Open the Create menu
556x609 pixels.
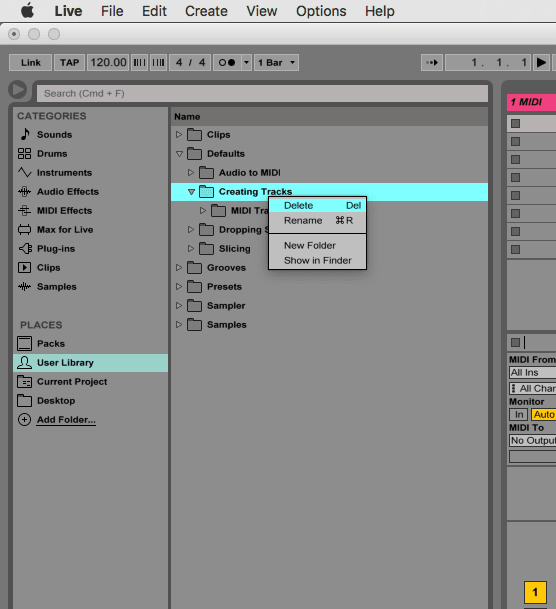coord(206,11)
